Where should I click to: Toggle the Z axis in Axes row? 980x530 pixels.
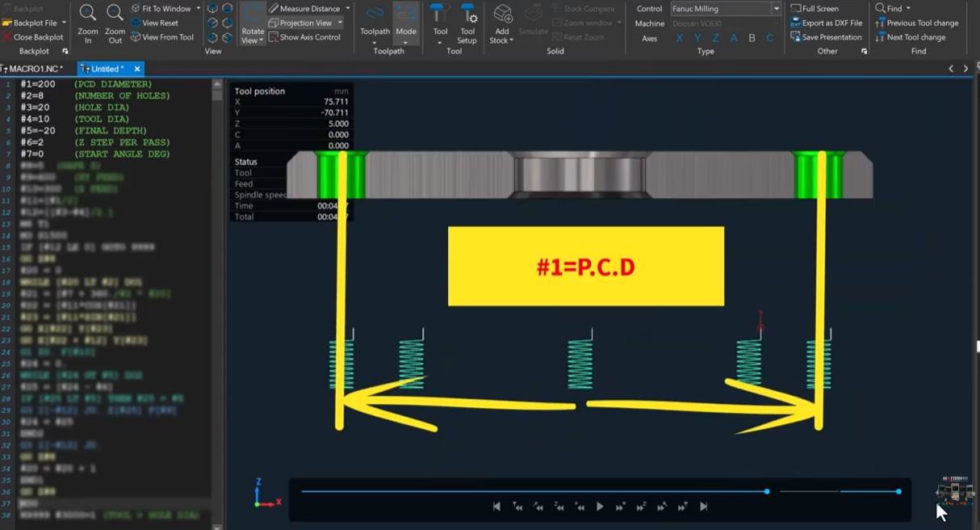pyautogui.click(x=716, y=38)
